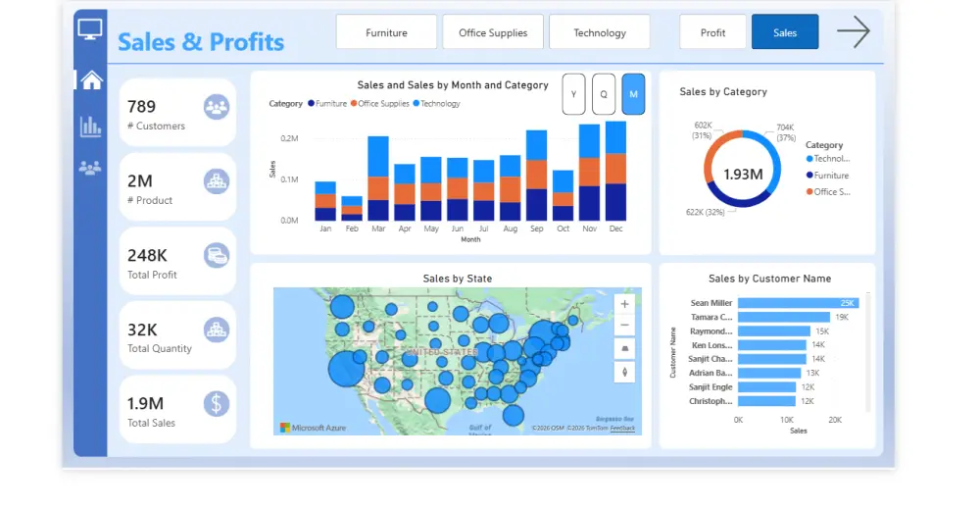This screenshot has width=980, height=509.
Task: Select the Christoph... sales bar
Action: [767, 401]
